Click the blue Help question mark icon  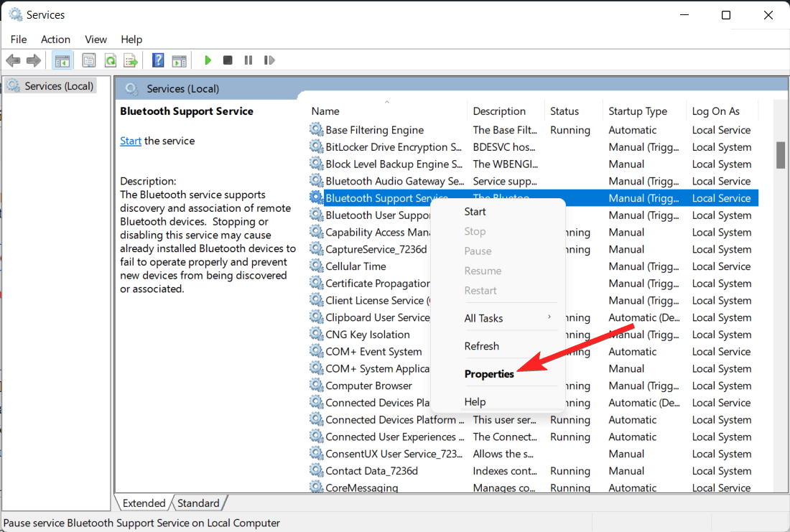click(158, 60)
